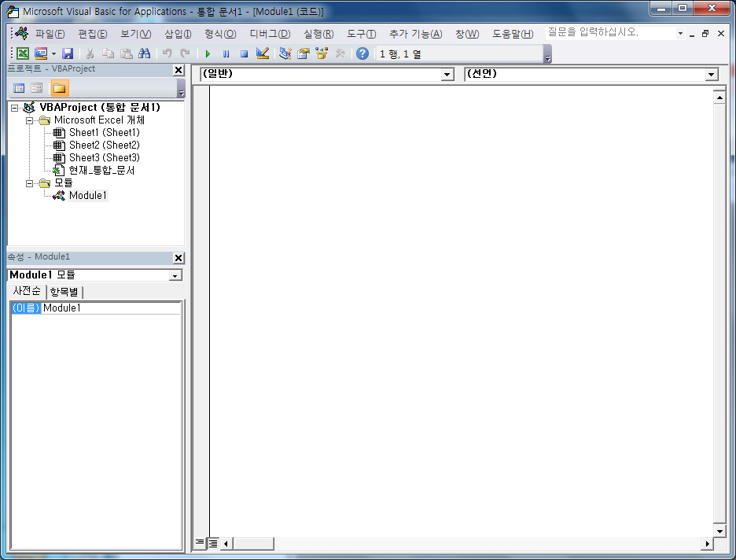
Task: Select Sheet2 (Sheet2) in project tree
Action: pyautogui.click(x=104, y=145)
